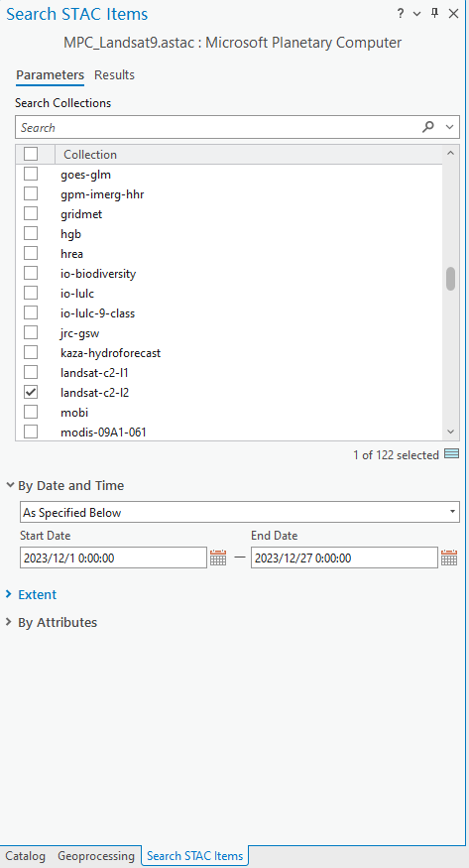Expand the By Attributes section
The height and width of the screenshot is (868, 469).
[x=9, y=622]
